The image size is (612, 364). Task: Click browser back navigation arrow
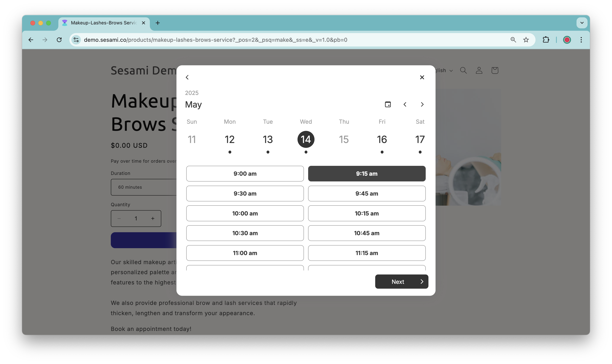[x=31, y=40]
